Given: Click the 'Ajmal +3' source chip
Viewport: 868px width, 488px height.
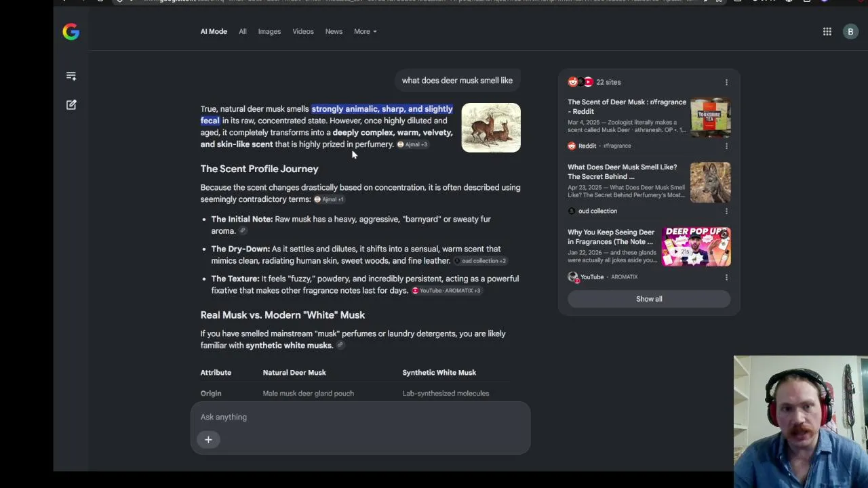Looking at the screenshot, I should click(x=412, y=144).
